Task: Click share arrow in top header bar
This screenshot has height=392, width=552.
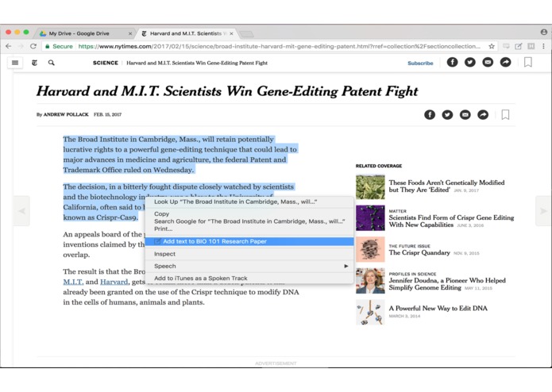Action: pos(505,62)
